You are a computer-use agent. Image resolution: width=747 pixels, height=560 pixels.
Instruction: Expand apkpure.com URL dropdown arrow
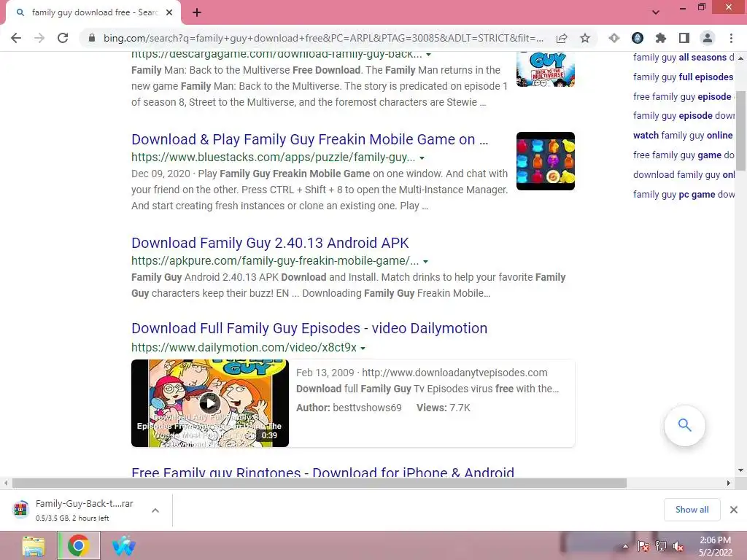[x=425, y=262]
